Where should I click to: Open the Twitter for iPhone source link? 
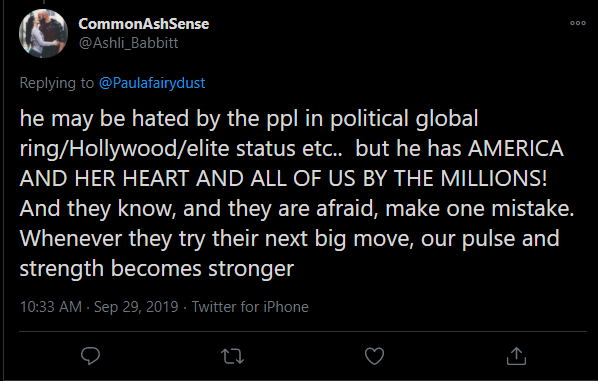tap(250, 307)
